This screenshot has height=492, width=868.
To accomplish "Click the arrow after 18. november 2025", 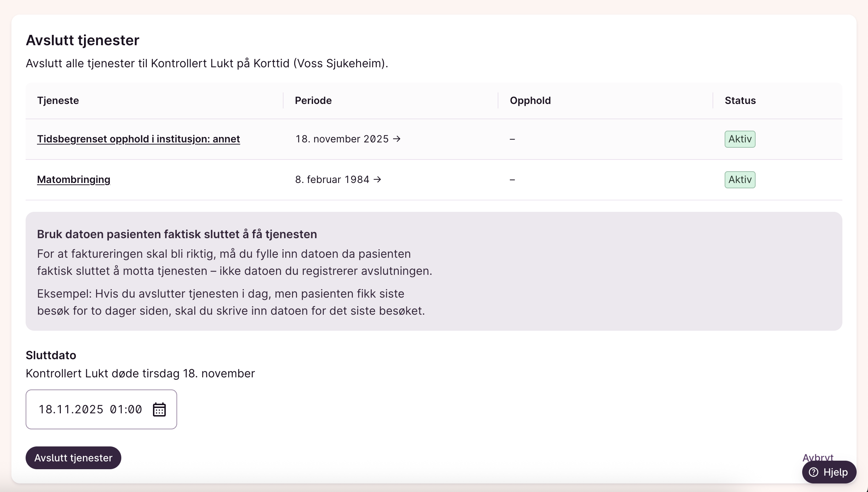I will [x=397, y=139].
